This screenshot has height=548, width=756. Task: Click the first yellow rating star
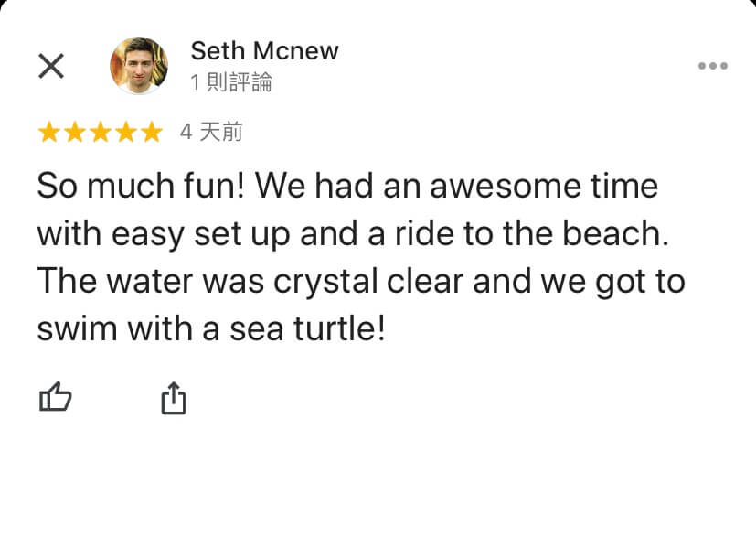coord(49,132)
